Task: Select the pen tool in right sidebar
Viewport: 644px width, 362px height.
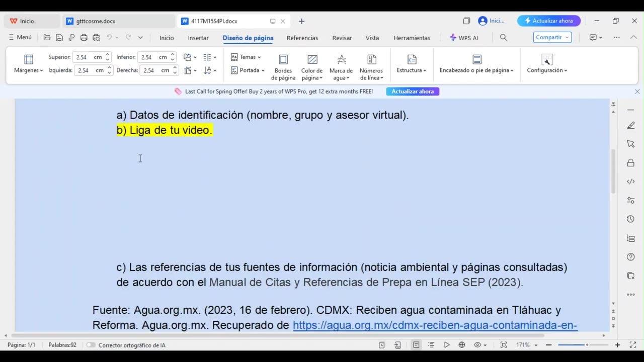Action: point(631,125)
